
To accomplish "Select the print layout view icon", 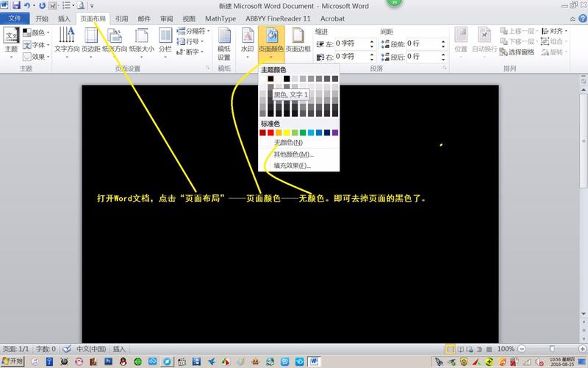I will (x=451, y=349).
